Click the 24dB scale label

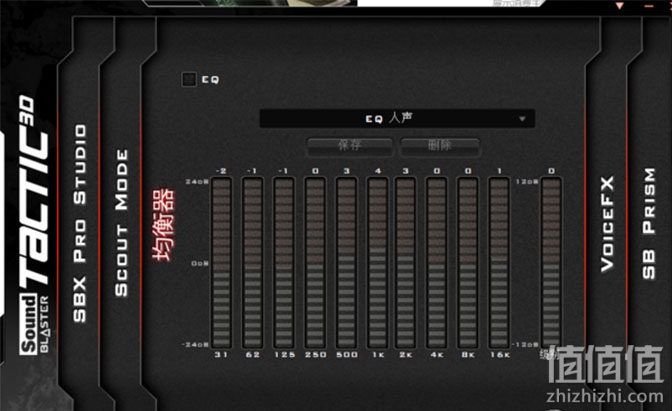pos(197,182)
